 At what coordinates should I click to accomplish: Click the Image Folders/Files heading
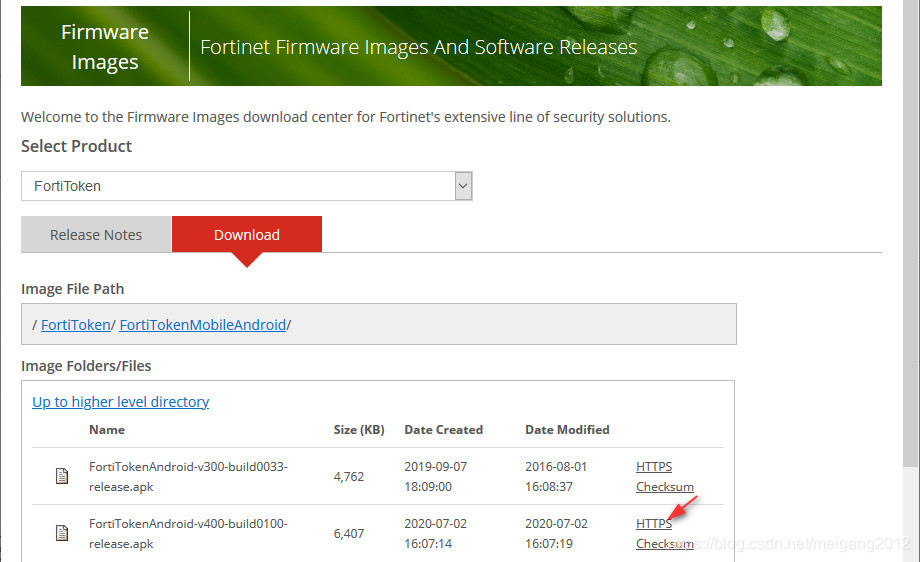[x=86, y=365]
